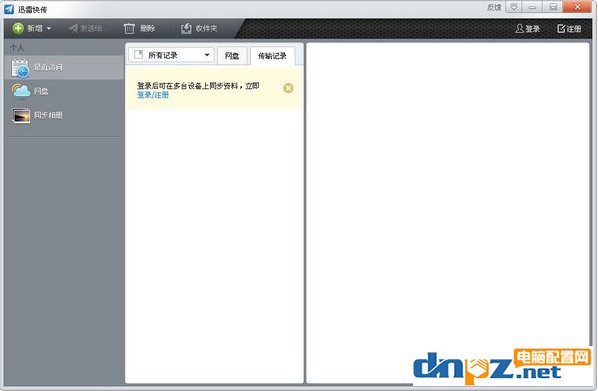598x391 pixels.
Task: Switch to the 网盘 tab
Action: pyautogui.click(x=232, y=56)
